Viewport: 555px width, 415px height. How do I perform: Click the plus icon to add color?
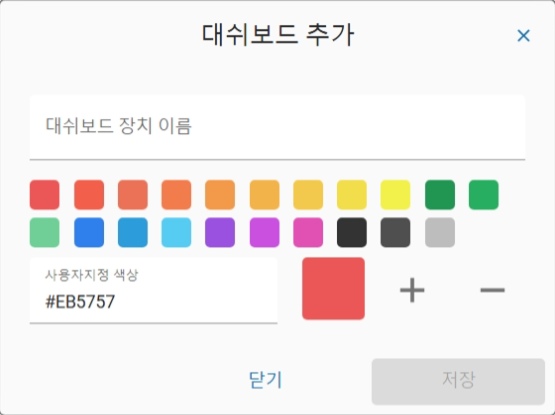pyautogui.click(x=412, y=290)
